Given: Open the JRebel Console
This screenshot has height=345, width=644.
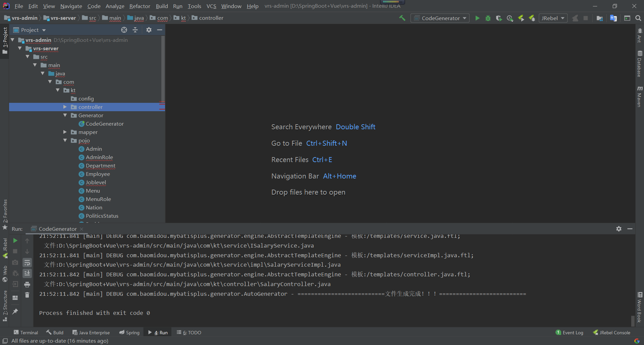Looking at the screenshot, I should 612,332.
